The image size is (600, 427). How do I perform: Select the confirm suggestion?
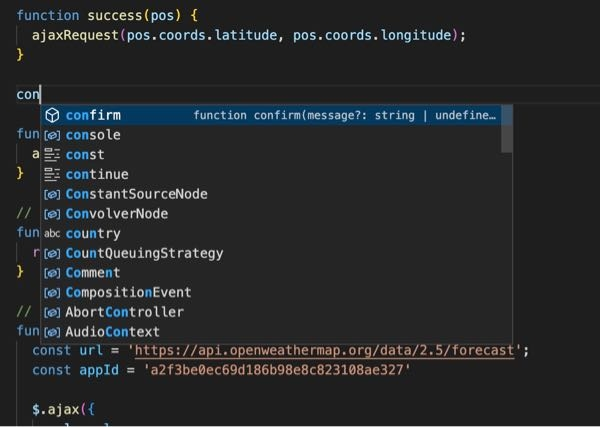(x=271, y=115)
